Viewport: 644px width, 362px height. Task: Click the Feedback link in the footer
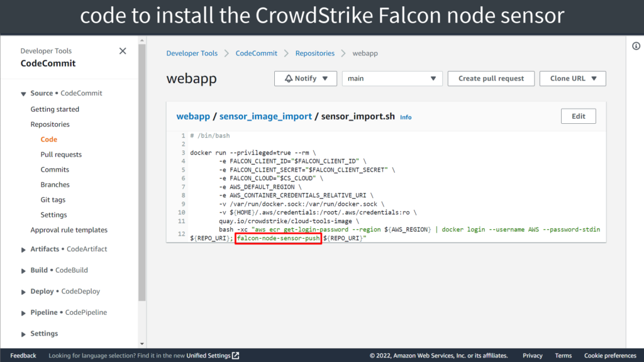23,356
